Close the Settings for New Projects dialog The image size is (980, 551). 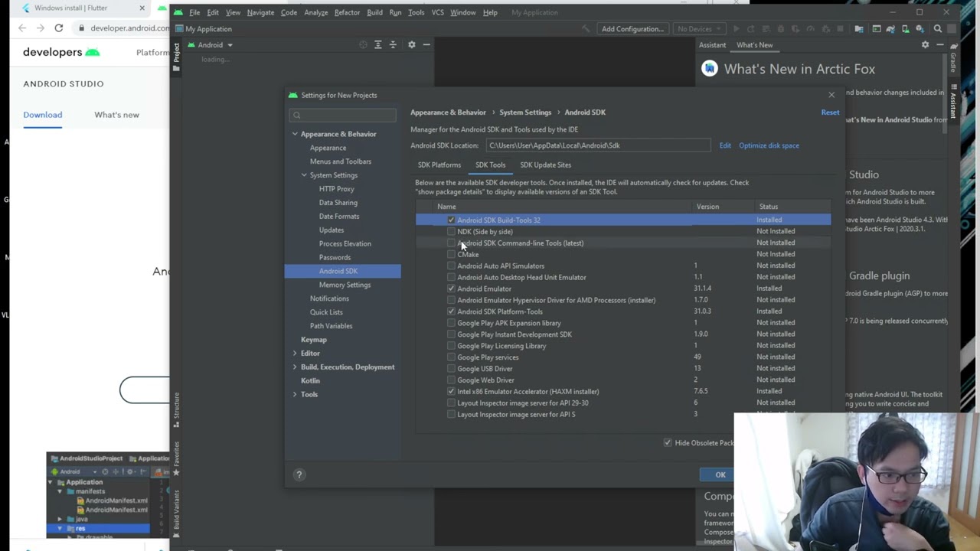[831, 95]
